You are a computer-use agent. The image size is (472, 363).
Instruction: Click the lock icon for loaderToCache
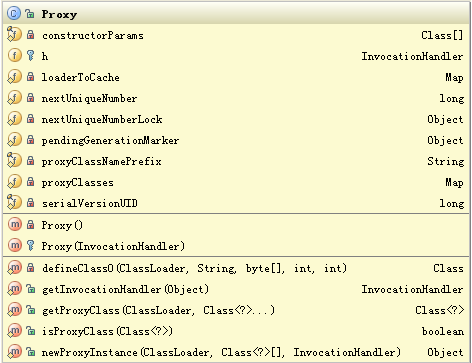(30, 77)
